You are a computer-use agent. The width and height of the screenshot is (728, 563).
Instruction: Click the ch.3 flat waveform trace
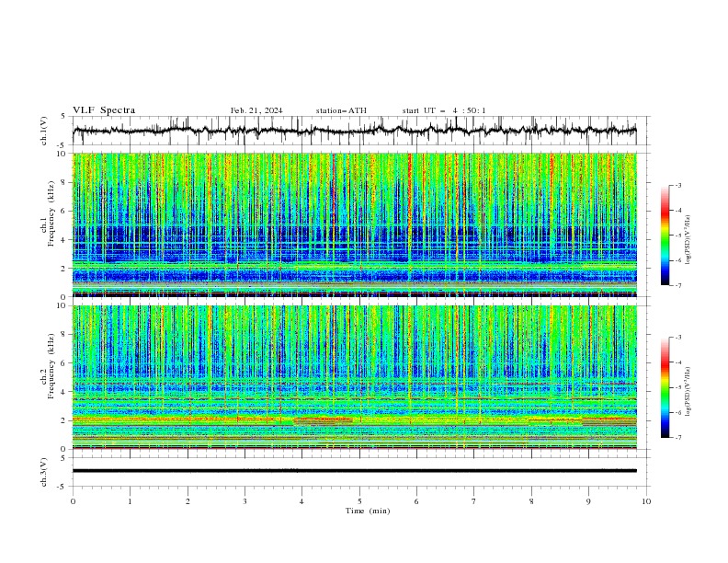point(355,471)
